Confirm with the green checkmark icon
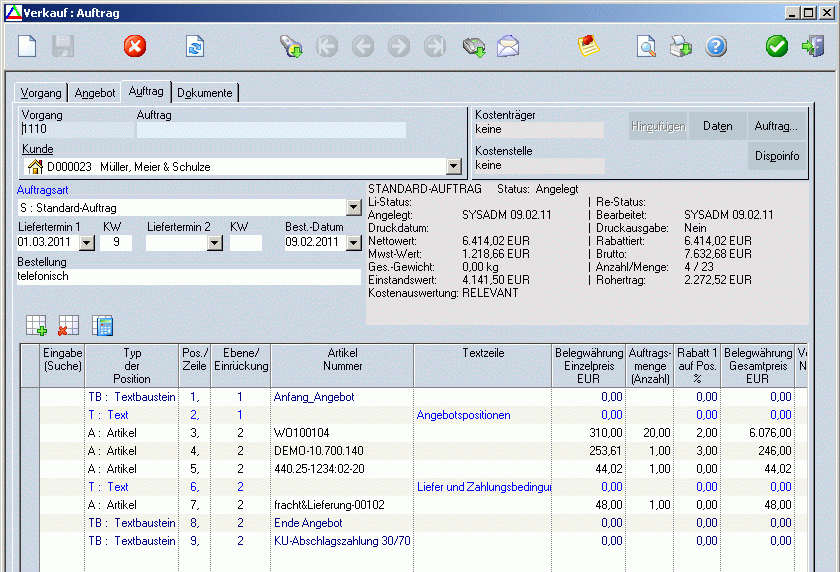Image resolution: width=840 pixels, height=572 pixels. pos(777,46)
